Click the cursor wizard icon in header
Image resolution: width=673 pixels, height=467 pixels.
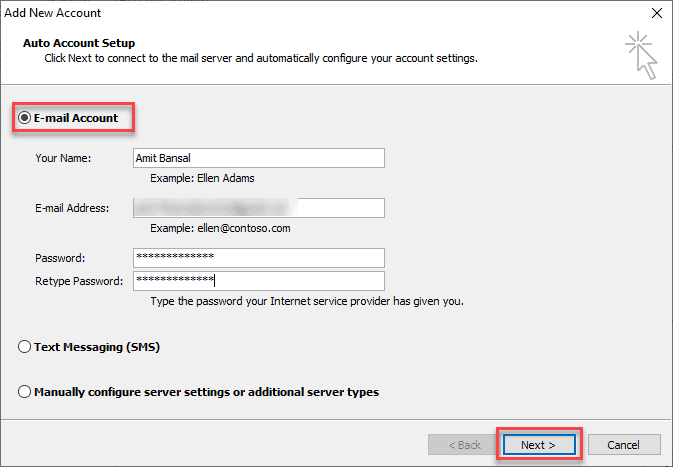pyautogui.click(x=642, y=55)
